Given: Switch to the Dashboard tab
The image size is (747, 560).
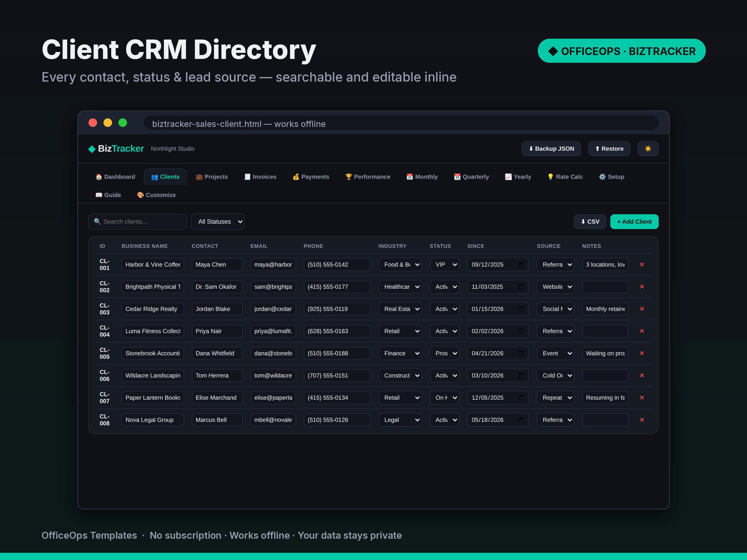Looking at the screenshot, I should click(115, 176).
